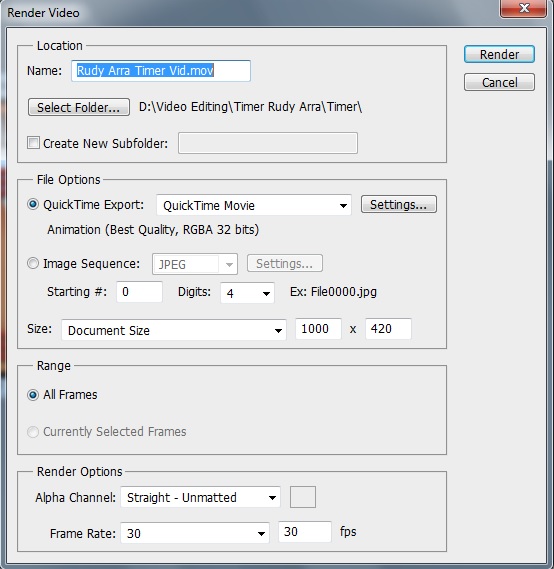This screenshot has width=554, height=569.
Task: Click the alpha matte color swatch
Action: (x=303, y=497)
